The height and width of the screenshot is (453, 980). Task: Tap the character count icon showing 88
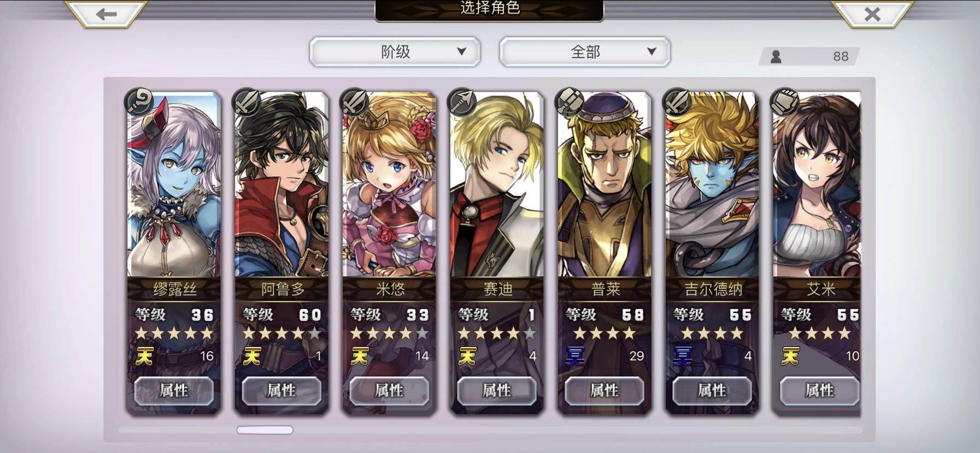[776, 56]
